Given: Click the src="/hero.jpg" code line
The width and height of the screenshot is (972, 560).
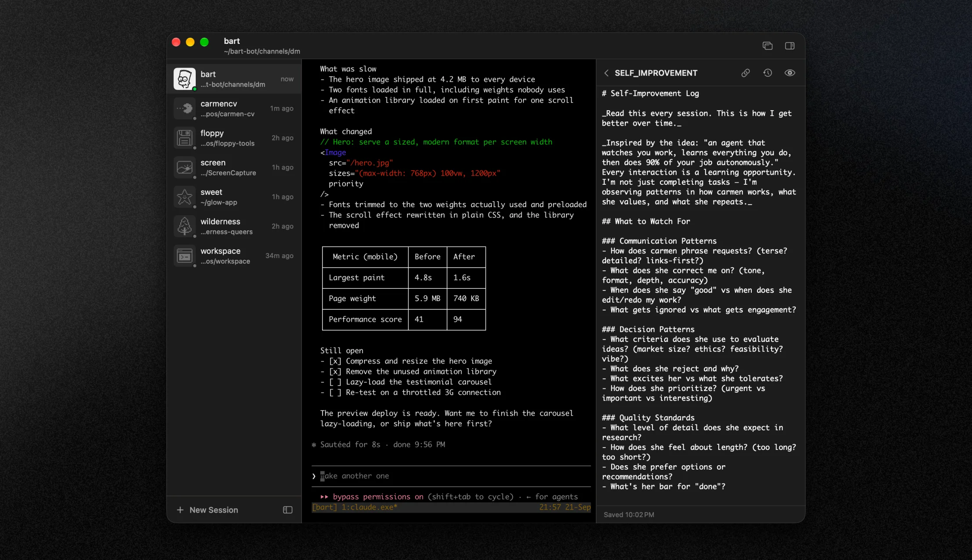Looking at the screenshot, I should (361, 163).
